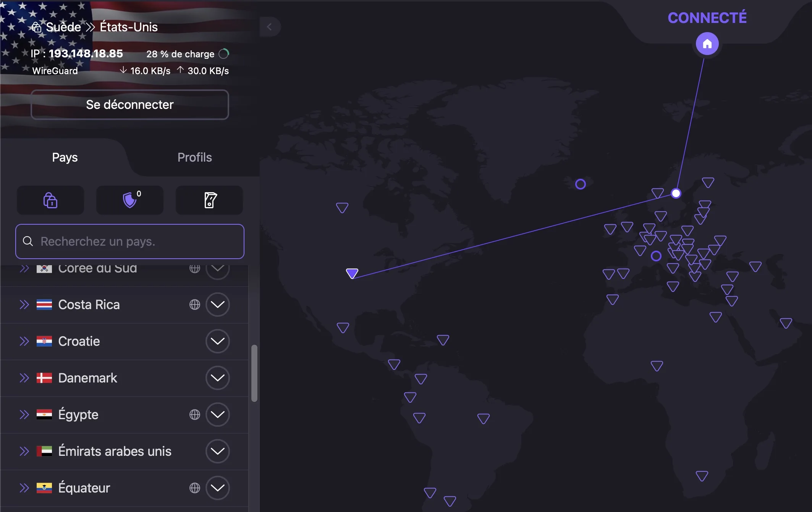Click the globe icon next to Costa Rica
The image size is (812, 512).
pyautogui.click(x=195, y=305)
